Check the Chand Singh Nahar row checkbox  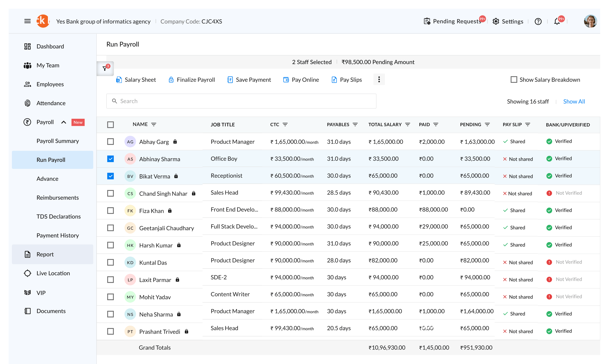click(x=111, y=193)
